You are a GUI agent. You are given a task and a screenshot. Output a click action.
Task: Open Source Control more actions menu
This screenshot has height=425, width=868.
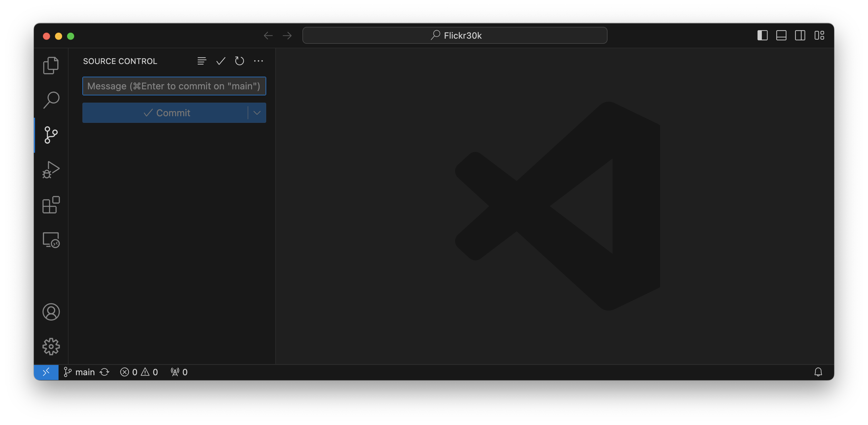258,61
